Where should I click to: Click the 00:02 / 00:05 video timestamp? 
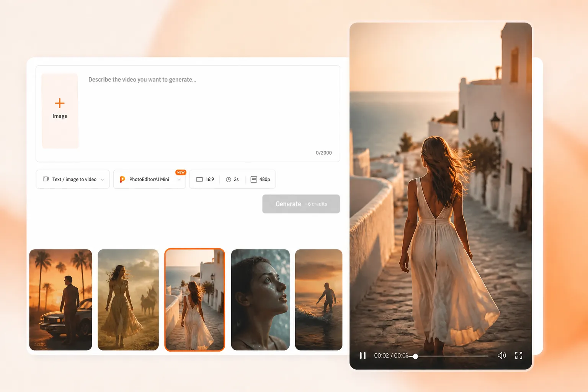click(x=391, y=356)
